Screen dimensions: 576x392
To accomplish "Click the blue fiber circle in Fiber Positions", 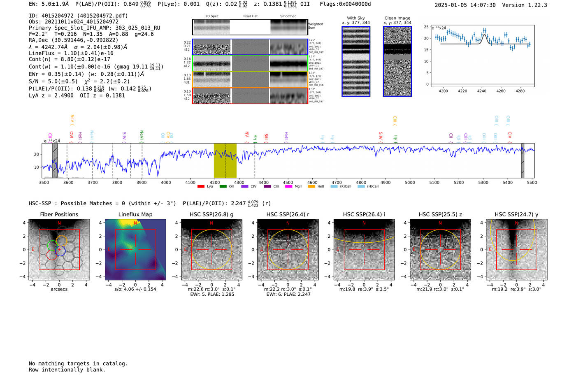I will pos(60,251).
